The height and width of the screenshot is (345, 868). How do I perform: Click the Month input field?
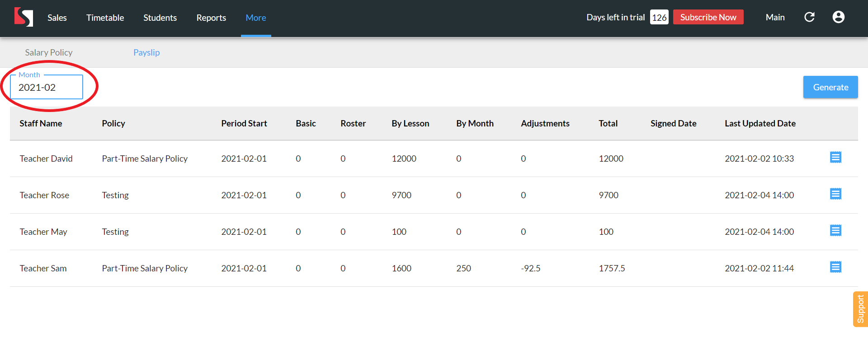click(x=47, y=88)
